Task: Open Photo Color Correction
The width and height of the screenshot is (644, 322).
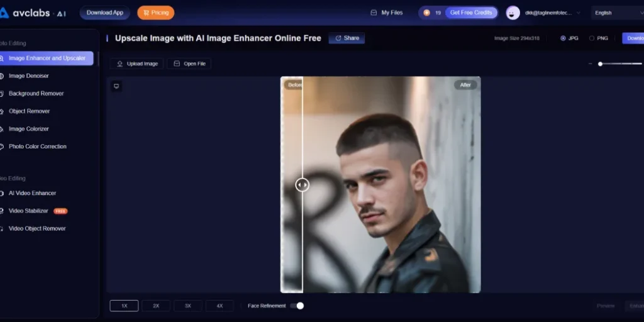Action: coord(37,147)
